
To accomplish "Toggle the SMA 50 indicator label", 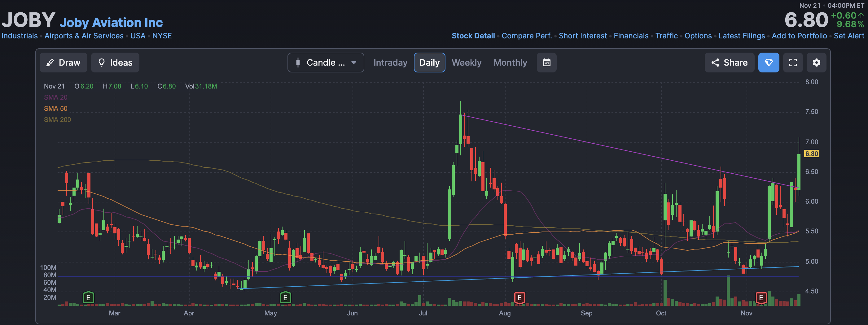I will click(x=55, y=108).
